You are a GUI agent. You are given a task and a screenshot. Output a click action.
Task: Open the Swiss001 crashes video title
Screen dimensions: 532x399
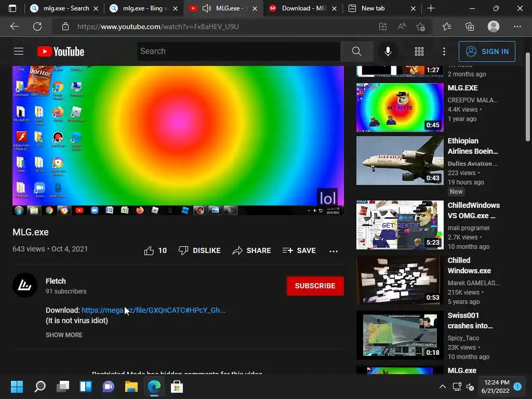pos(470,320)
